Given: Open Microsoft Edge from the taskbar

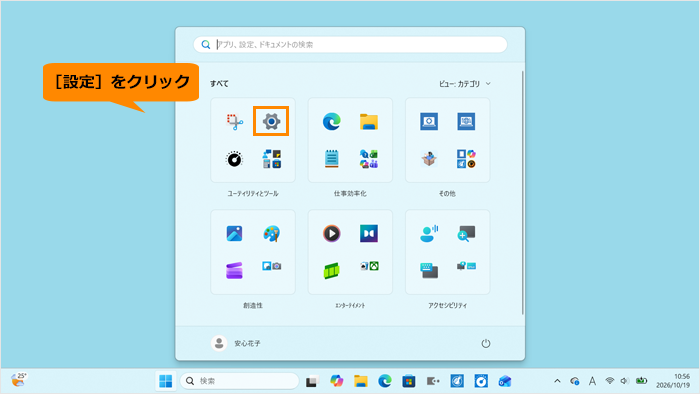Looking at the screenshot, I should [385, 381].
